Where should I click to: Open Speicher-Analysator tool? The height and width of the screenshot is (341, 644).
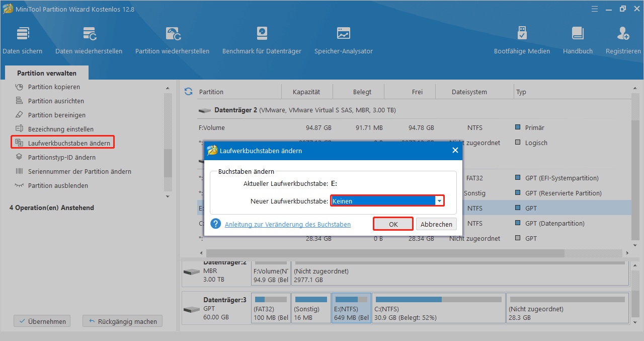344,40
